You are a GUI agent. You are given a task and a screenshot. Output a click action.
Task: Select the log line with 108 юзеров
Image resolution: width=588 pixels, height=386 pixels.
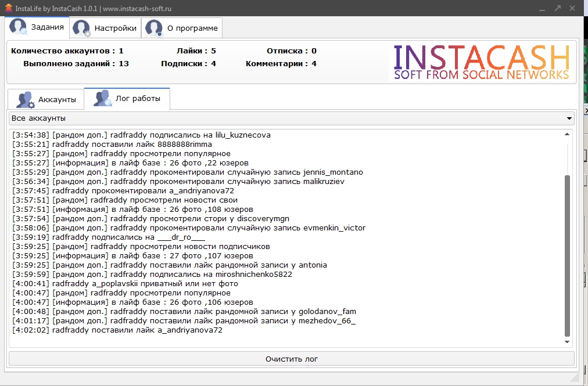pyautogui.click(x=132, y=210)
